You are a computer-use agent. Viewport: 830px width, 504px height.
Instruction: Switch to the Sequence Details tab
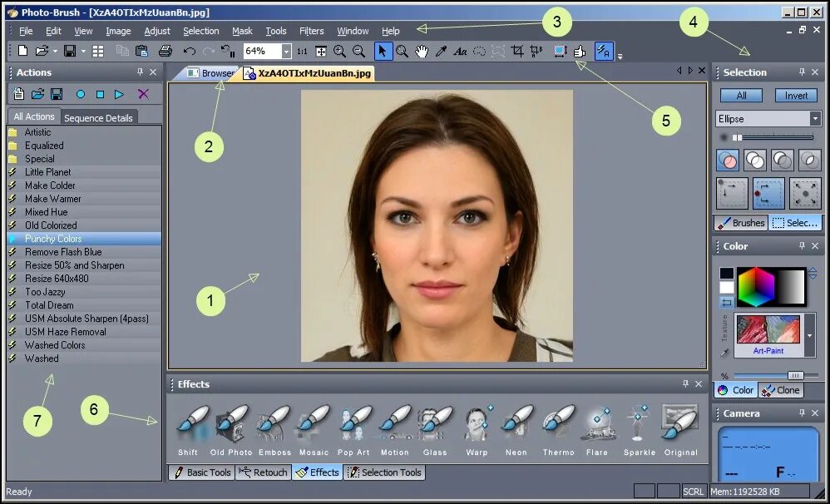(98, 118)
